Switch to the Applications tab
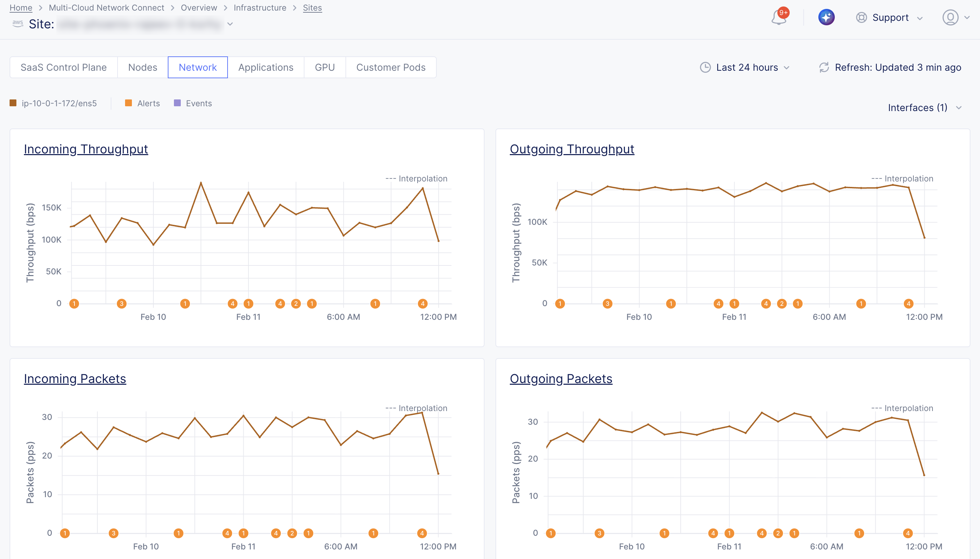 pos(266,67)
